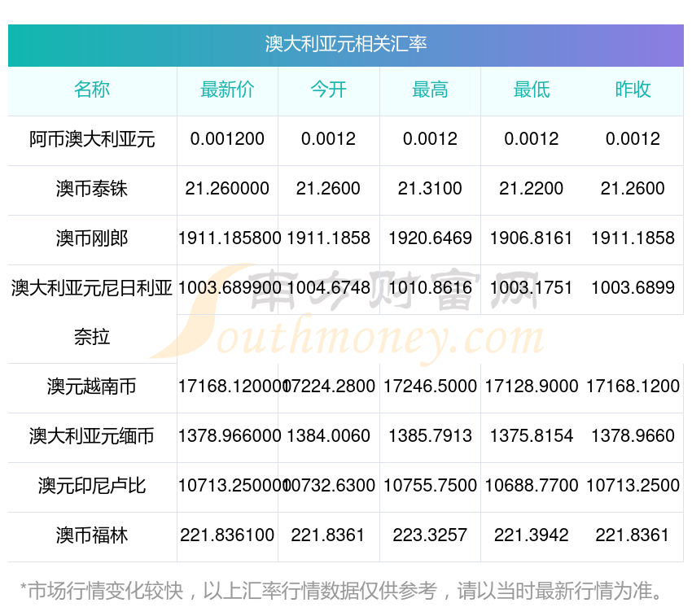
Task: Select the 最低 column header
Action: pyautogui.click(x=532, y=90)
